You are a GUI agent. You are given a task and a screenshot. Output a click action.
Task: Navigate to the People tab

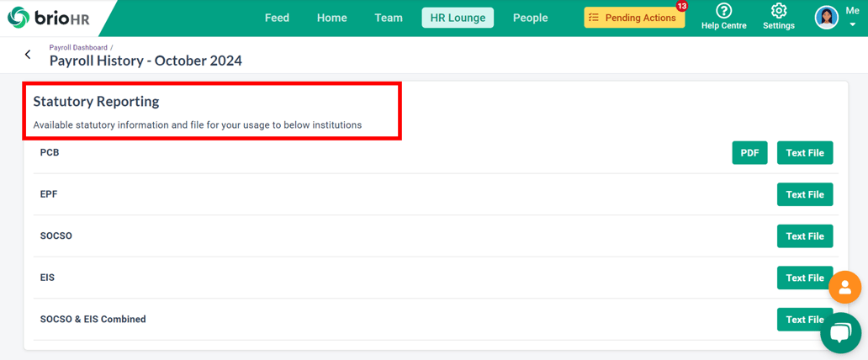(530, 18)
